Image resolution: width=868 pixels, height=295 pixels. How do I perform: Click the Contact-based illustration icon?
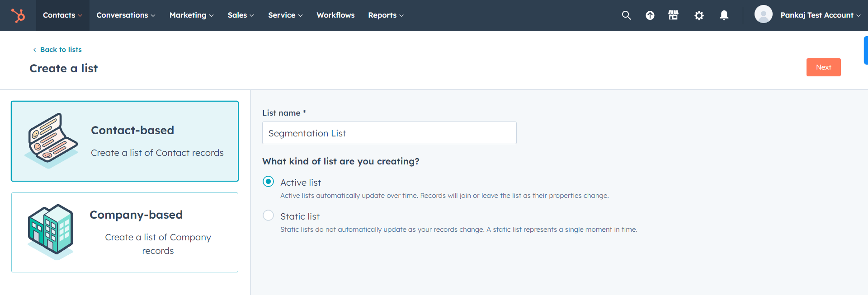52,140
